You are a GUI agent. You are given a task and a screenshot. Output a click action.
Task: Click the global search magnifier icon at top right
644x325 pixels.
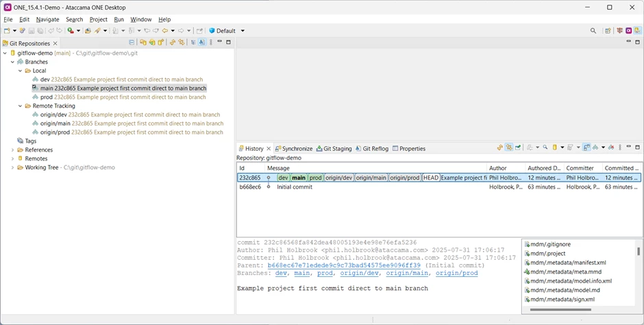(593, 31)
